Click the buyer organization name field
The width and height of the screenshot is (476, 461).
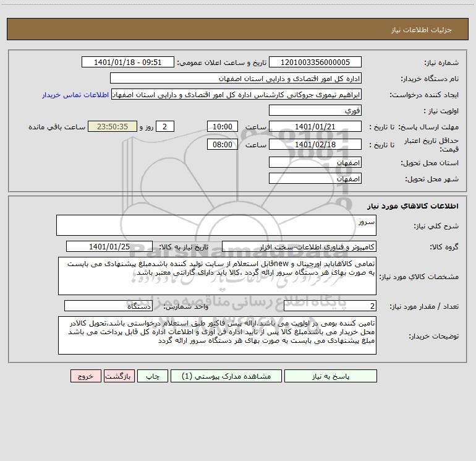point(236,78)
